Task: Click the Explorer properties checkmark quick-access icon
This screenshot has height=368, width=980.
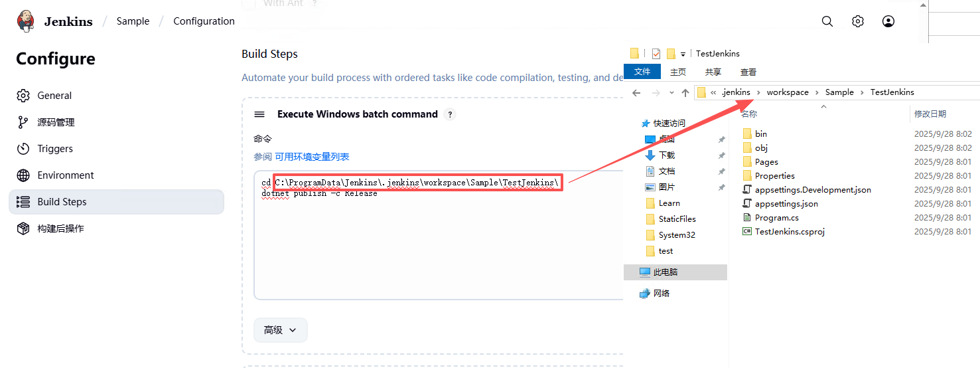Action: pos(656,54)
